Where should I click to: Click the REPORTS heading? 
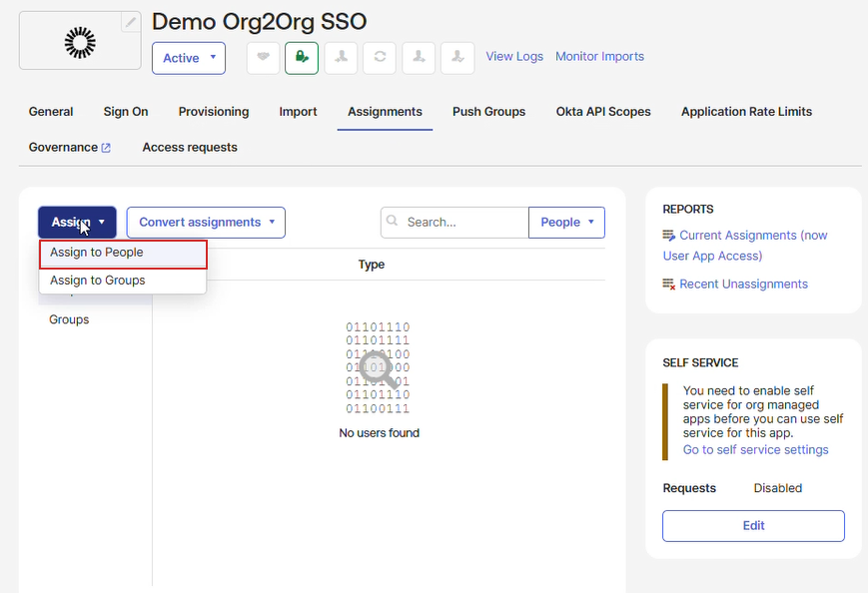(x=688, y=209)
